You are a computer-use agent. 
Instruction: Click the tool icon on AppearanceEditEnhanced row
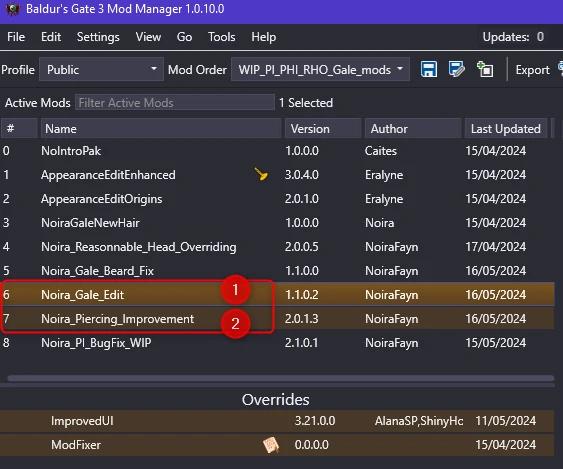pyautogui.click(x=261, y=175)
